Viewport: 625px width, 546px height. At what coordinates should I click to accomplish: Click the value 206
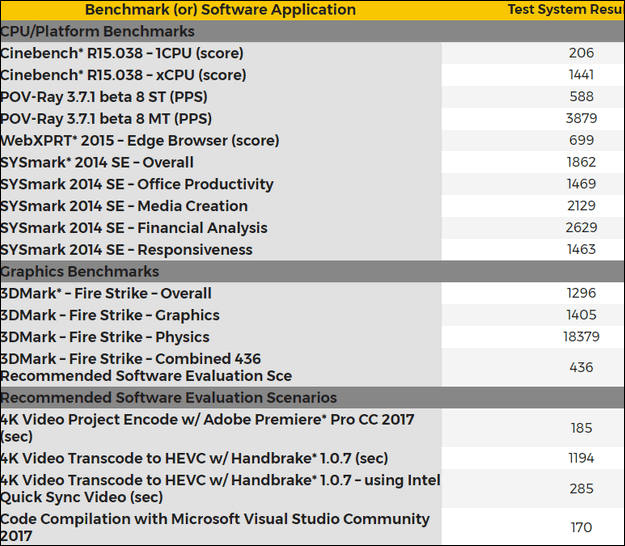pyautogui.click(x=581, y=53)
